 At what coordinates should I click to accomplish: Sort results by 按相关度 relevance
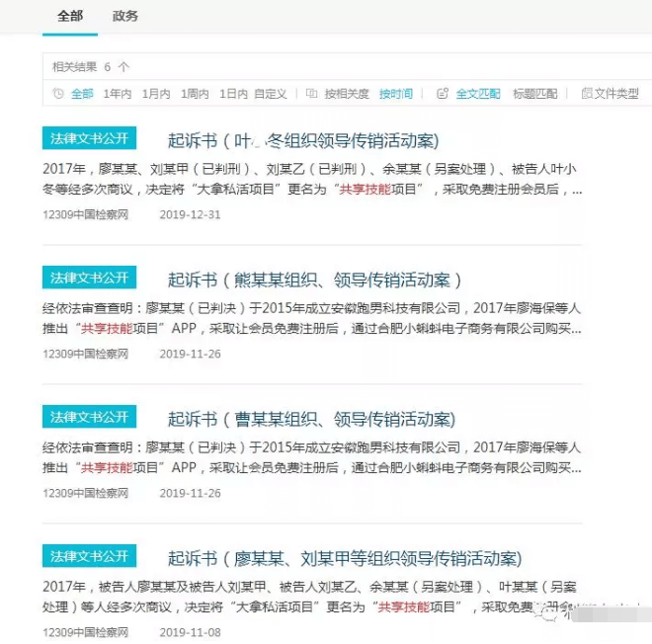347,94
